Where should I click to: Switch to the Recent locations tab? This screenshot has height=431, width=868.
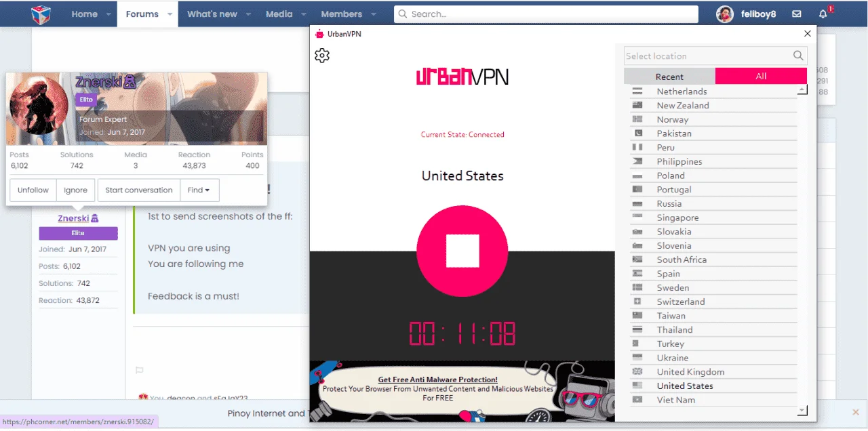(x=669, y=77)
